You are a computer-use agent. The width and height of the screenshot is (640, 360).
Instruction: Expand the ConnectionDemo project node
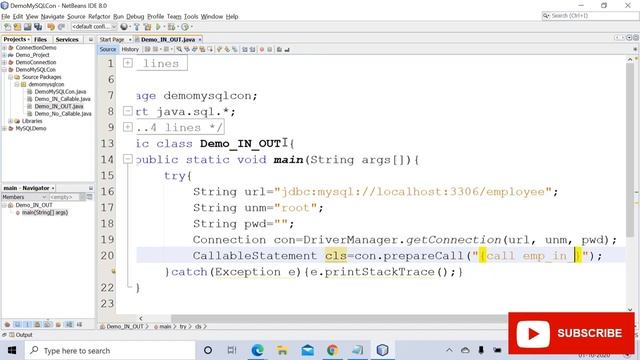tap(4, 48)
